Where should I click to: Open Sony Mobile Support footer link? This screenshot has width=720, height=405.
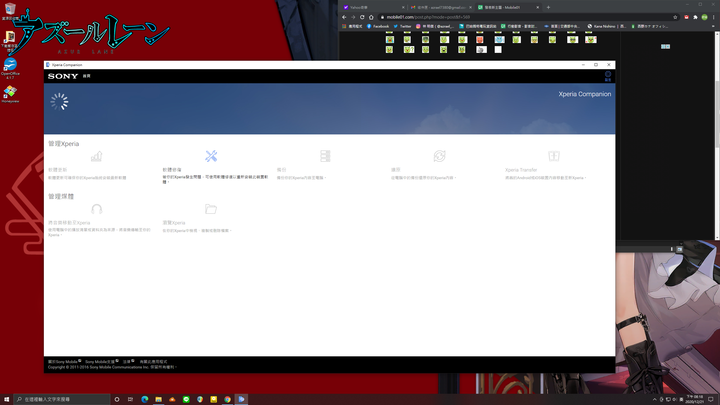[101, 362]
